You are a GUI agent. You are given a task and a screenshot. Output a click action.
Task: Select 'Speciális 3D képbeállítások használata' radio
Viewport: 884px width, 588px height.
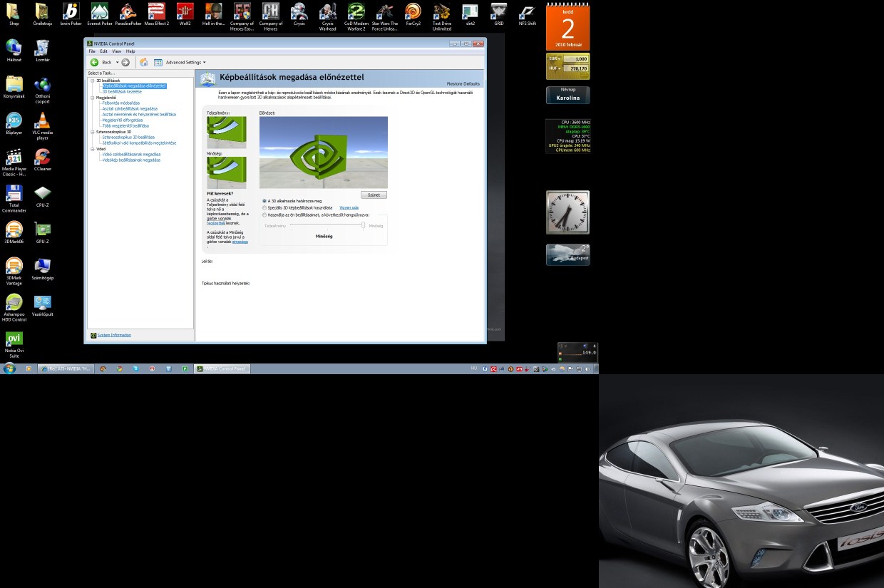click(264, 207)
